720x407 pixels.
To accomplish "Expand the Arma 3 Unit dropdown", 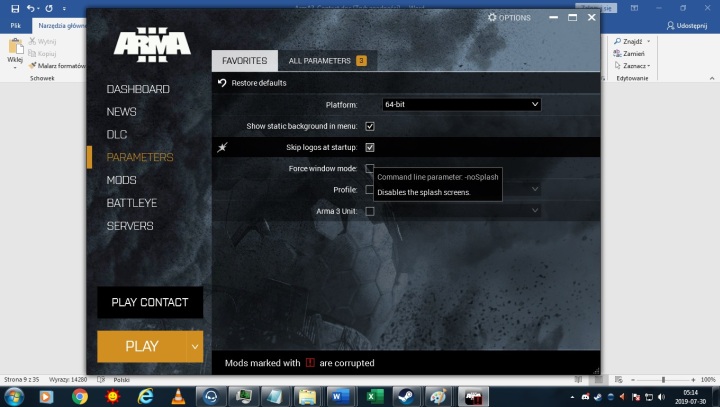I will tap(535, 211).
